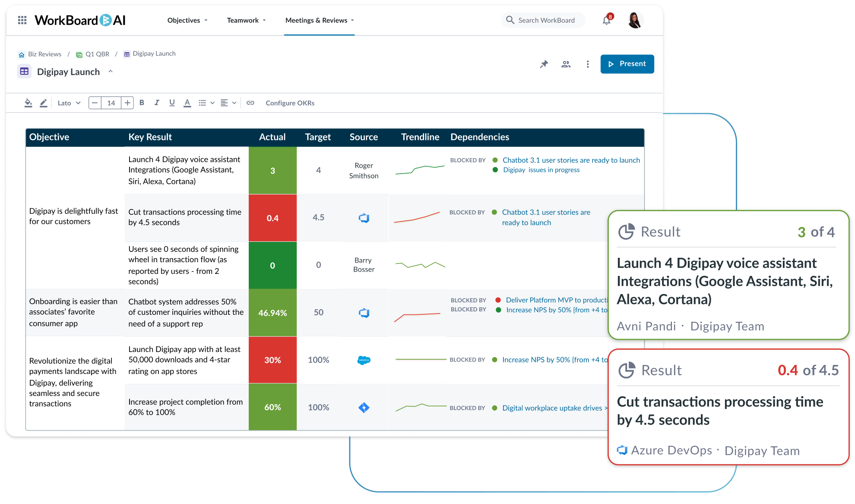Open Digipay issues in progress link
The image size is (855, 504).
[x=541, y=170]
